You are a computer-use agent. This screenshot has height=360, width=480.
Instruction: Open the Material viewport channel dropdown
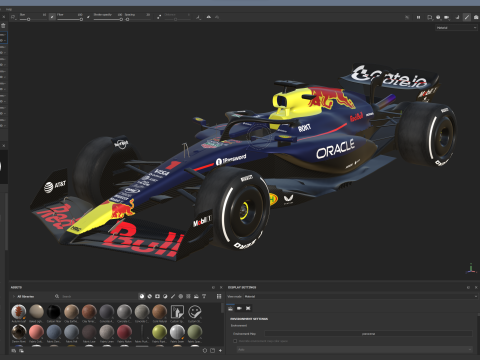(456, 28)
